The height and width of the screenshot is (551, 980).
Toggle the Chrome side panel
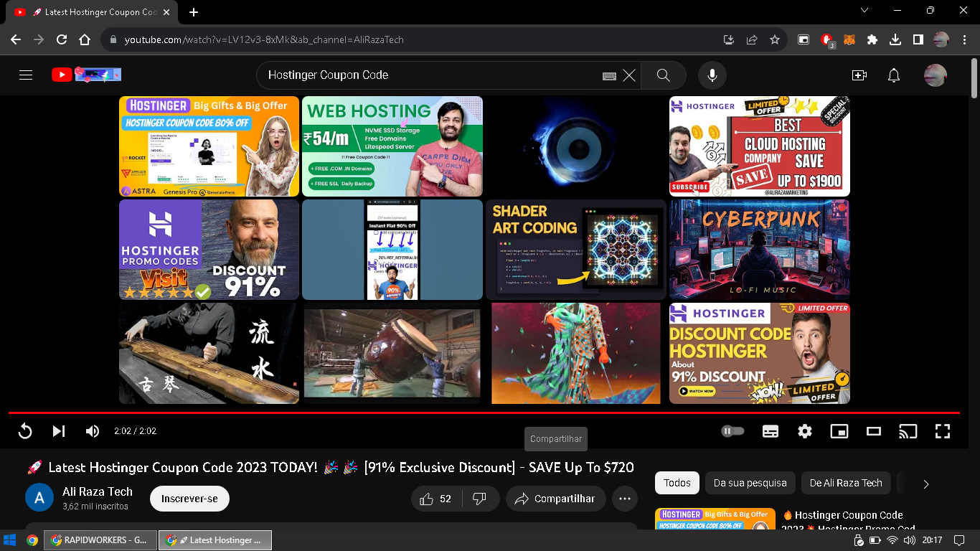(x=918, y=39)
